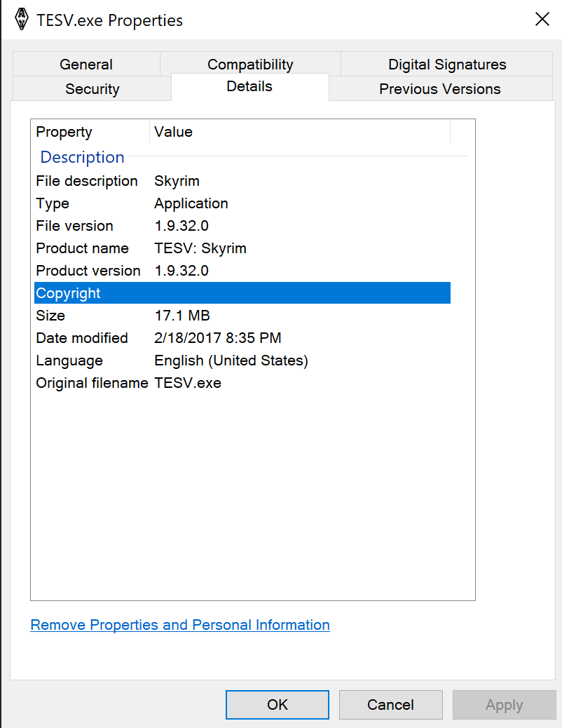Open the Compatibility tab
This screenshot has width=562, height=728.
tap(250, 64)
